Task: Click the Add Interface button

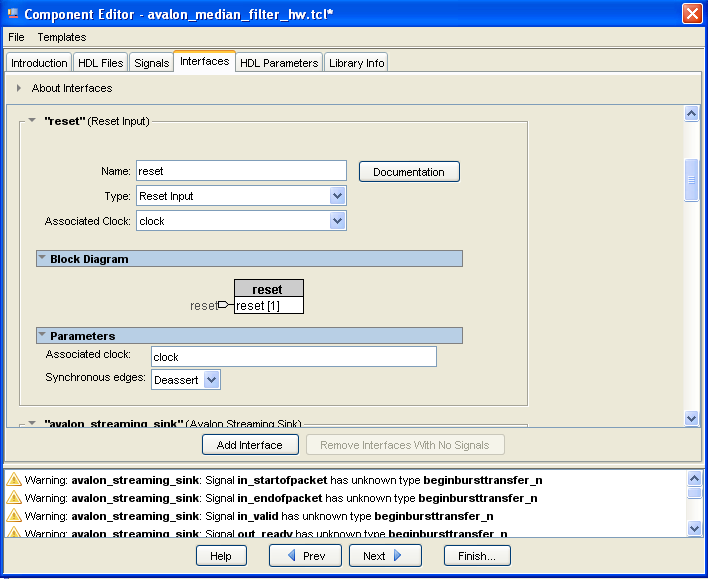Action: tap(250, 445)
